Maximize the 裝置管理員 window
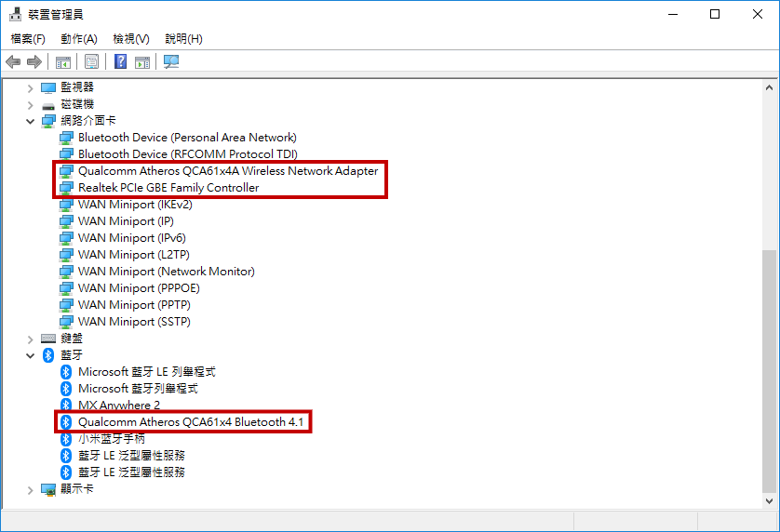Screen dimensions: 780x532 click(x=715, y=15)
